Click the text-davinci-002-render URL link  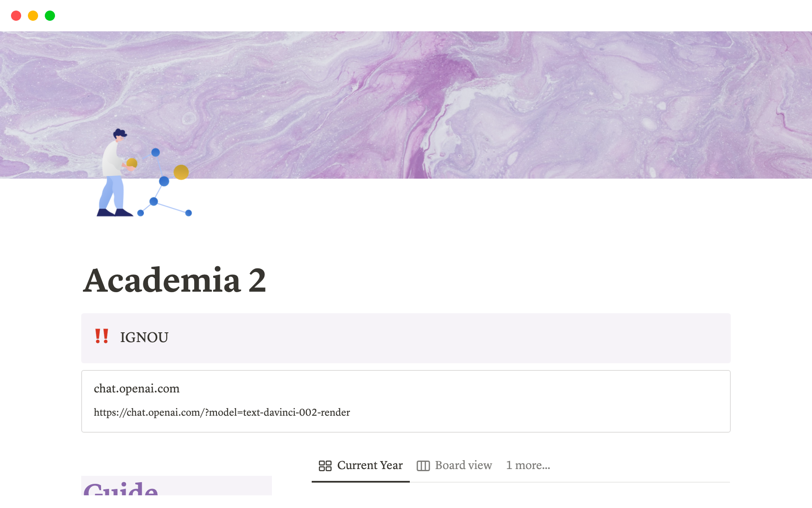point(222,412)
